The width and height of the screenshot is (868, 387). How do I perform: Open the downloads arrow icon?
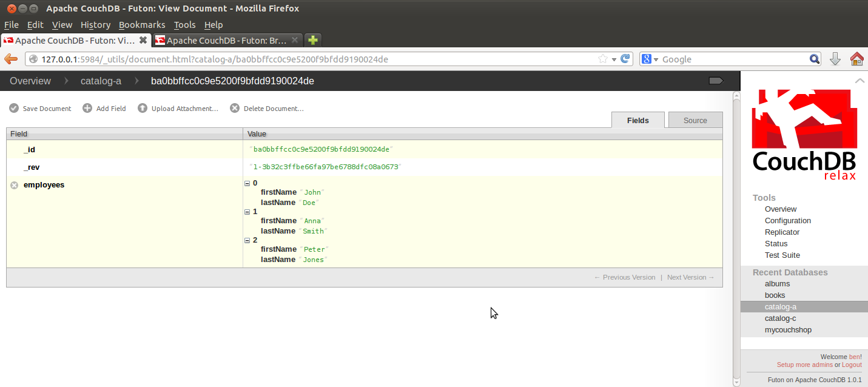[x=835, y=59]
